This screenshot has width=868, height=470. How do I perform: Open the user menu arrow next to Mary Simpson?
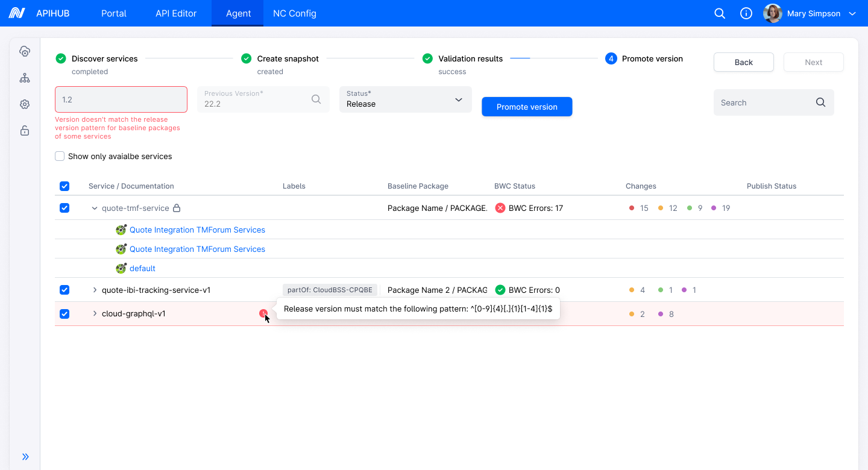[x=852, y=13]
